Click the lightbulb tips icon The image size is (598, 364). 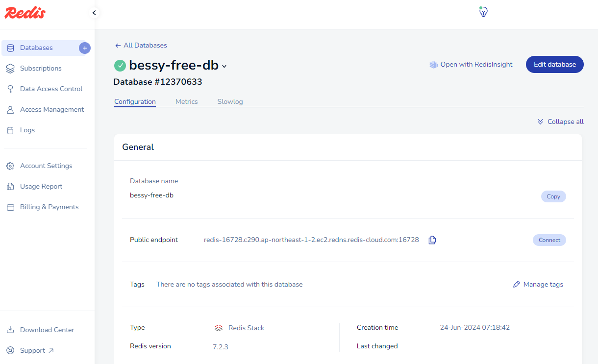coord(483,12)
